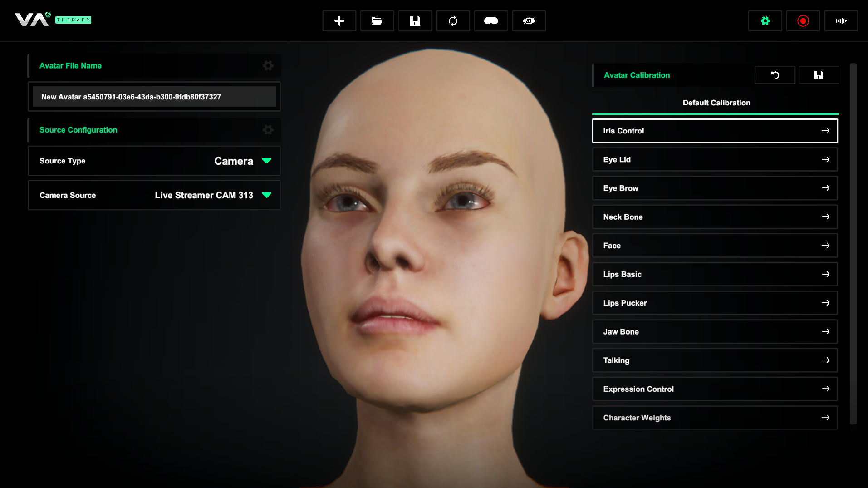Open settings with green gear icon
Viewport: 868px width, 488px height.
tap(765, 21)
